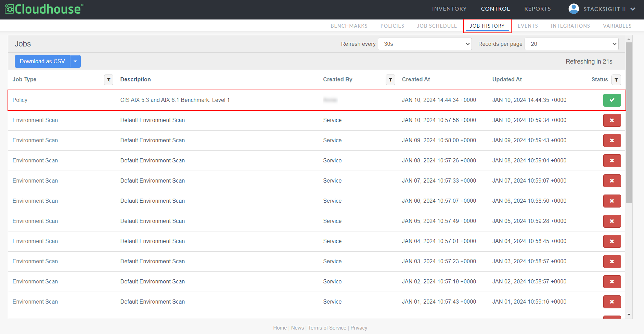Click 'JAN 01, 2024 10:59:16 +0000' updated time
644x334 pixels.
tap(529, 302)
